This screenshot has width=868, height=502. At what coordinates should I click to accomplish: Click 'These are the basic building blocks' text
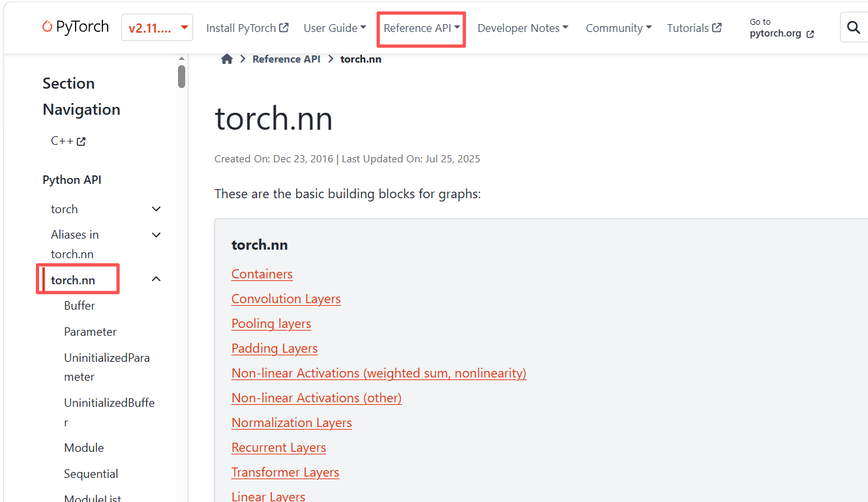pos(348,194)
